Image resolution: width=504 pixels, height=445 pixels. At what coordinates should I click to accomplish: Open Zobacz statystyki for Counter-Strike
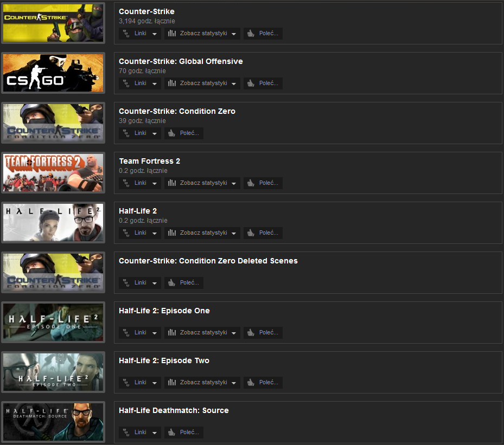click(202, 34)
